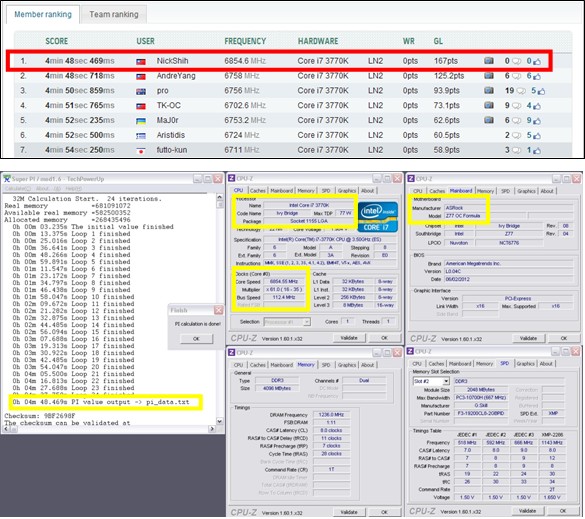Open the Processor selection dropdown
Image resolution: width=585 pixels, height=519 pixels.
click(x=287, y=322)
